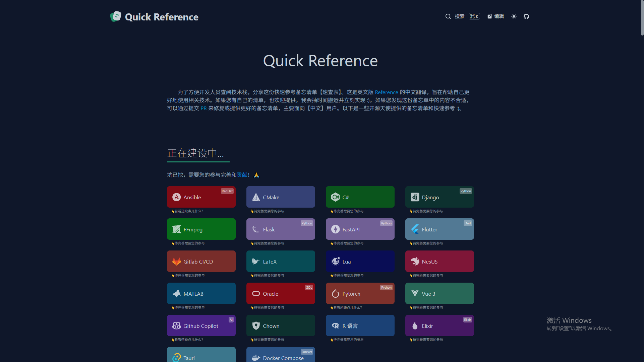Select the purple Elixir color card
The image size is (644, 362).
[x=439, y=326]
